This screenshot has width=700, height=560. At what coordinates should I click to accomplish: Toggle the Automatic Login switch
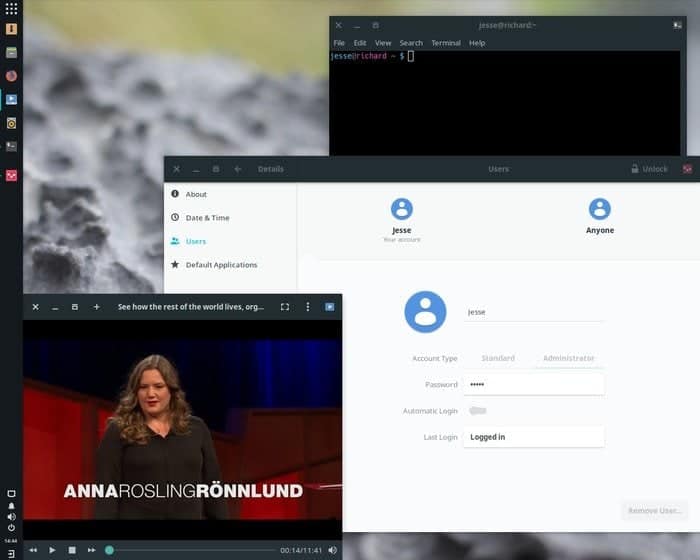coord(478,411)
